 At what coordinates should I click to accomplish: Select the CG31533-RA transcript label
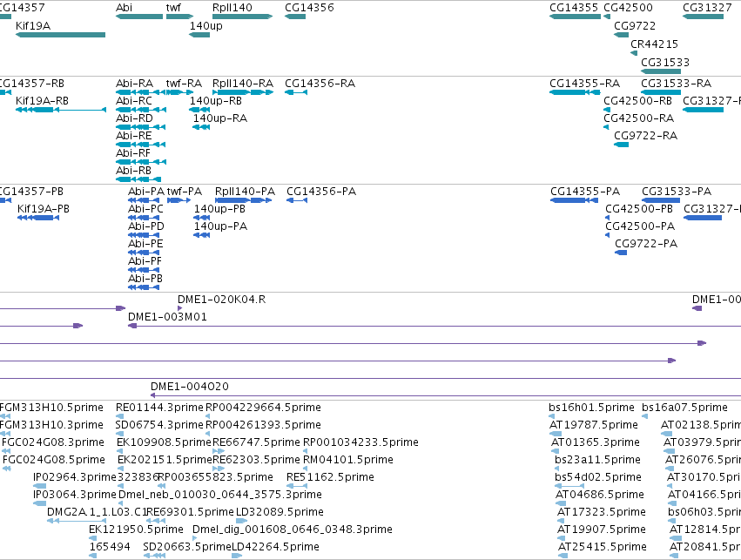(x=676, y=84)
